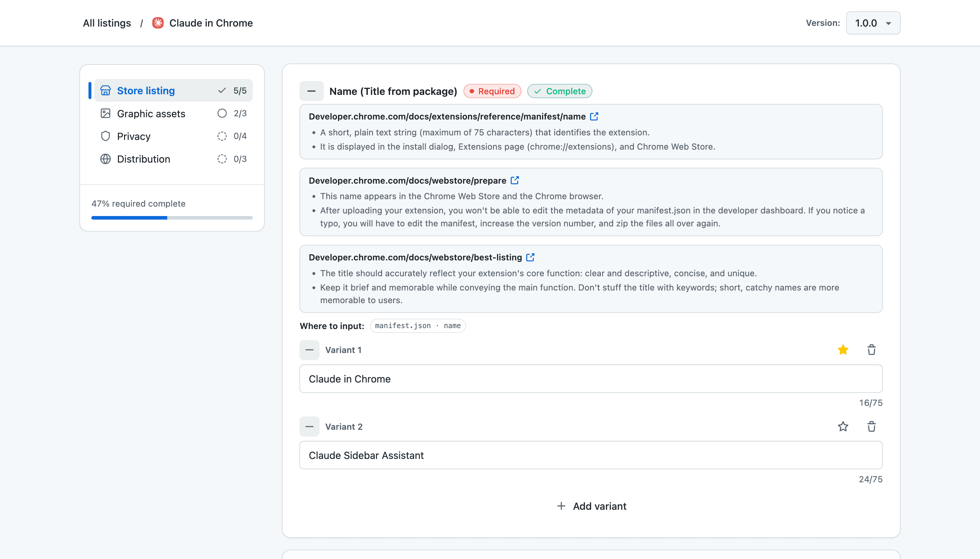Switch to the Graphic assets section
The image size is (980, 559).
coord(173,113)
